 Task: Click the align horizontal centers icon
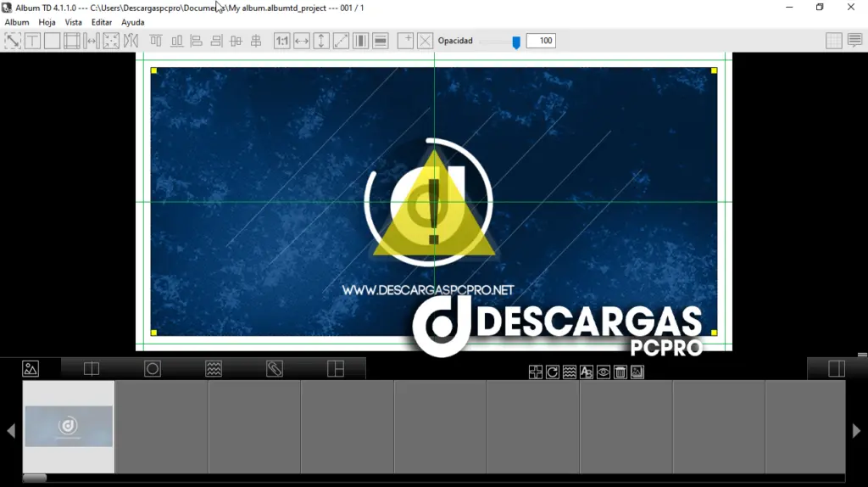point(256,41)
